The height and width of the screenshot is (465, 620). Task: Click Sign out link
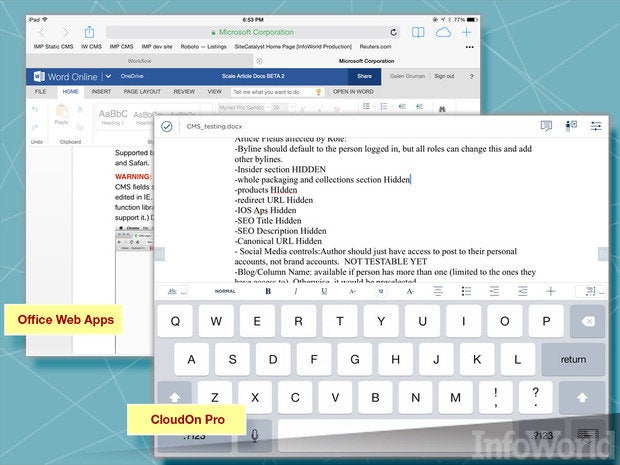444,76
